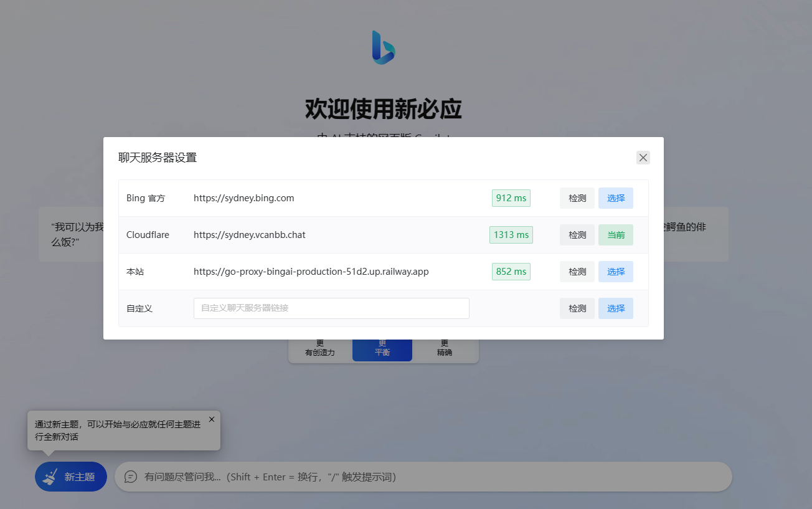812x509 pixels.
Task: Click the https://sydney.vcanbb.chat URL
Action: click(250, 235)
